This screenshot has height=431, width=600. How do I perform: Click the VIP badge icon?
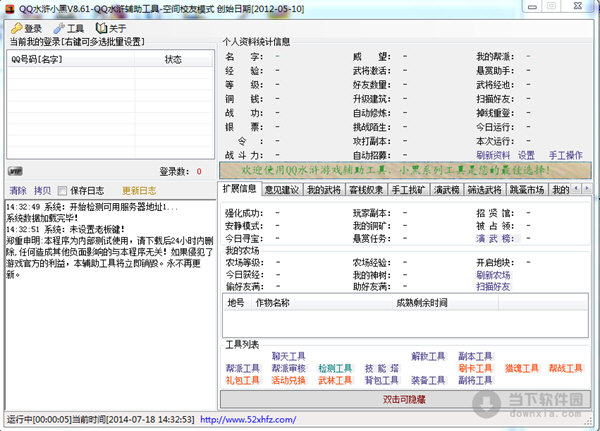click(x=15, y=171)
